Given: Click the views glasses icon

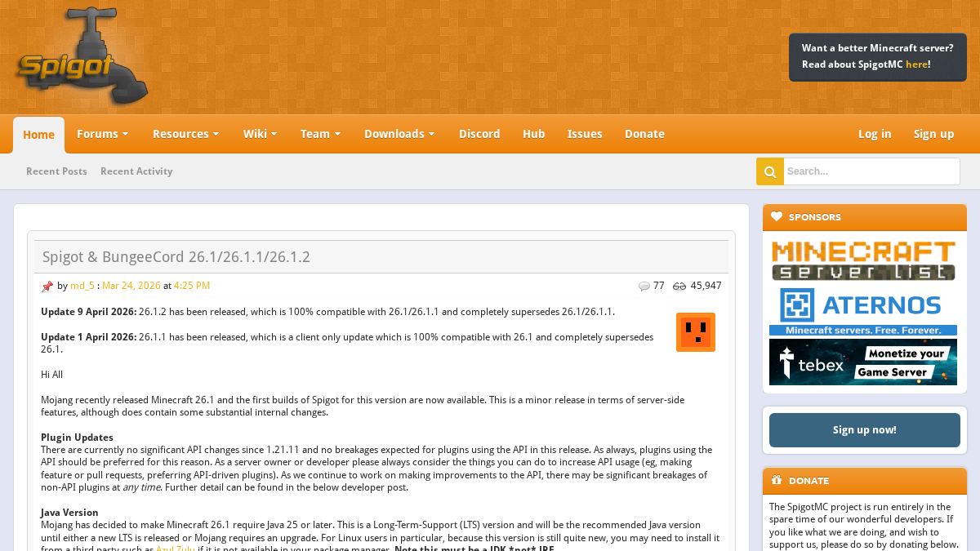Looking at the screenshot, I should pos(679,287).
